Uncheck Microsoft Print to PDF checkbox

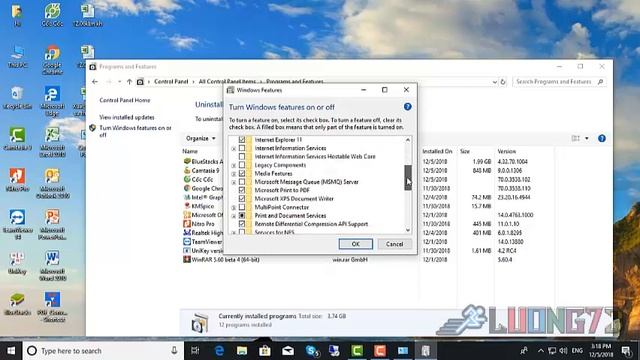click(x=242, y=190)
